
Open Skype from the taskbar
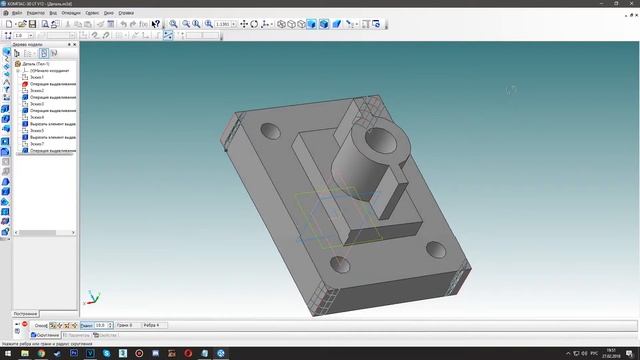107,353
